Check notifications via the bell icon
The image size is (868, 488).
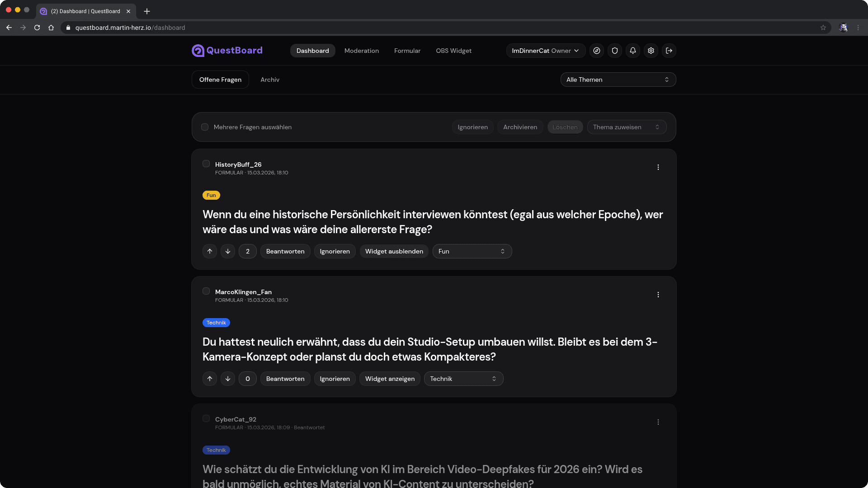633,51
